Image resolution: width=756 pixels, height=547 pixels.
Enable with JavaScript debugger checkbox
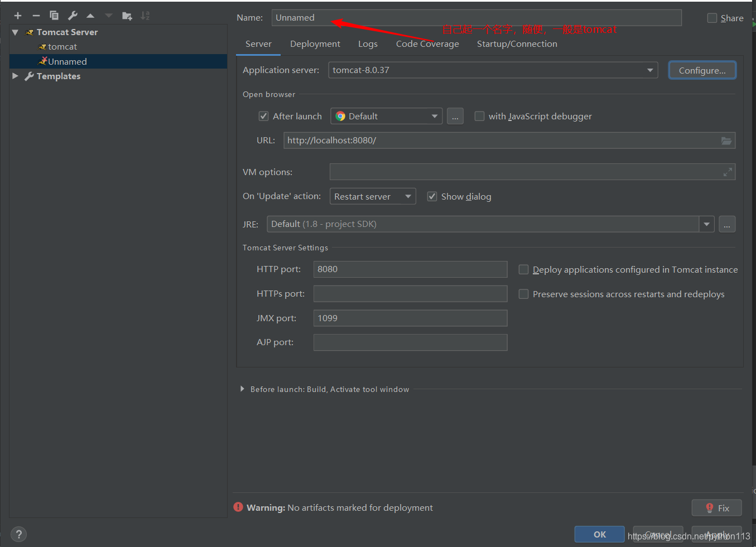[479, 116]
